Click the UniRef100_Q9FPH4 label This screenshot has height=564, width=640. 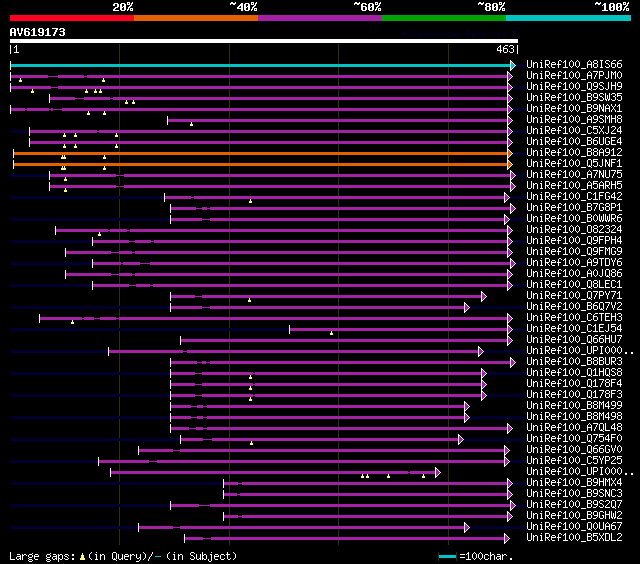(x=574, y=241)
